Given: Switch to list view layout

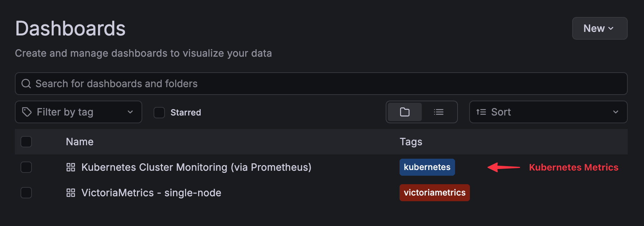Looking at the screenshot, I should pyautogui.click(x=439, y=112).
